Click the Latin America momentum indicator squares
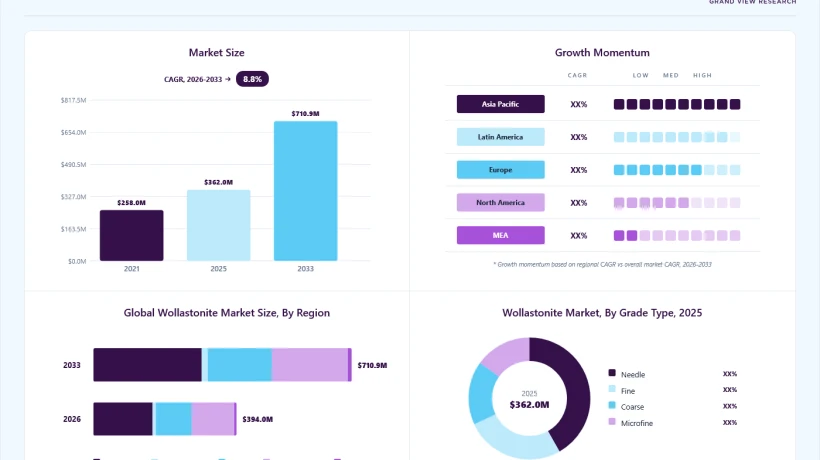This screenshot has width=820, height=460. (677, 137)
